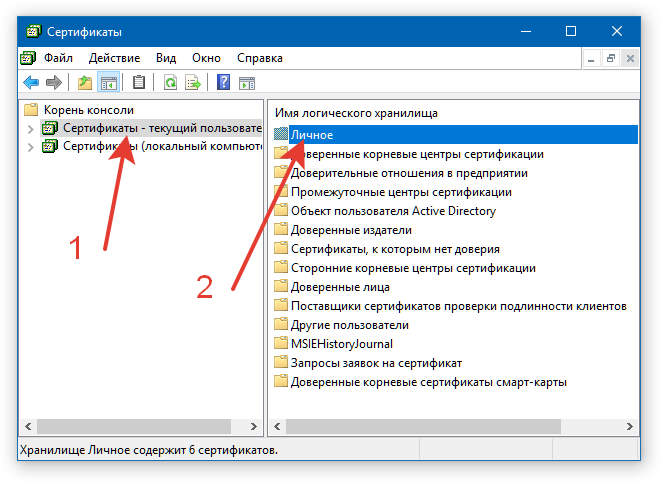Restore the inner MMC child window
Image resolution: width=662 pixels, height=483 pixels.
pyautogui.click(x=611, y=58)
